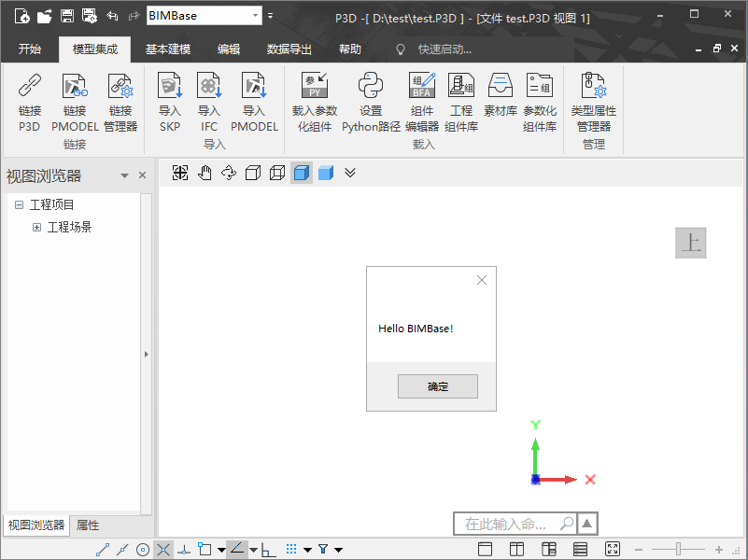This screenshot has height=560, width=748.
Task: Switch to the 属性 panel tab
Action: [88, 525]
